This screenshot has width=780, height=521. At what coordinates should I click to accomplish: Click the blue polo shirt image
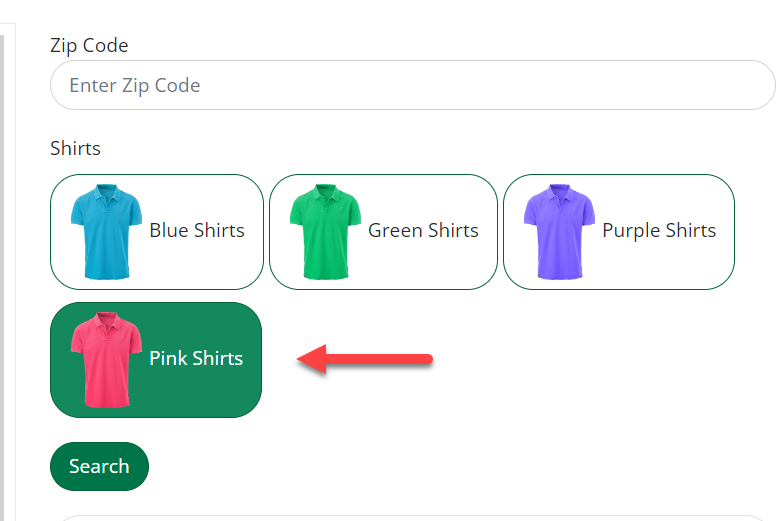tap(106, 231)
